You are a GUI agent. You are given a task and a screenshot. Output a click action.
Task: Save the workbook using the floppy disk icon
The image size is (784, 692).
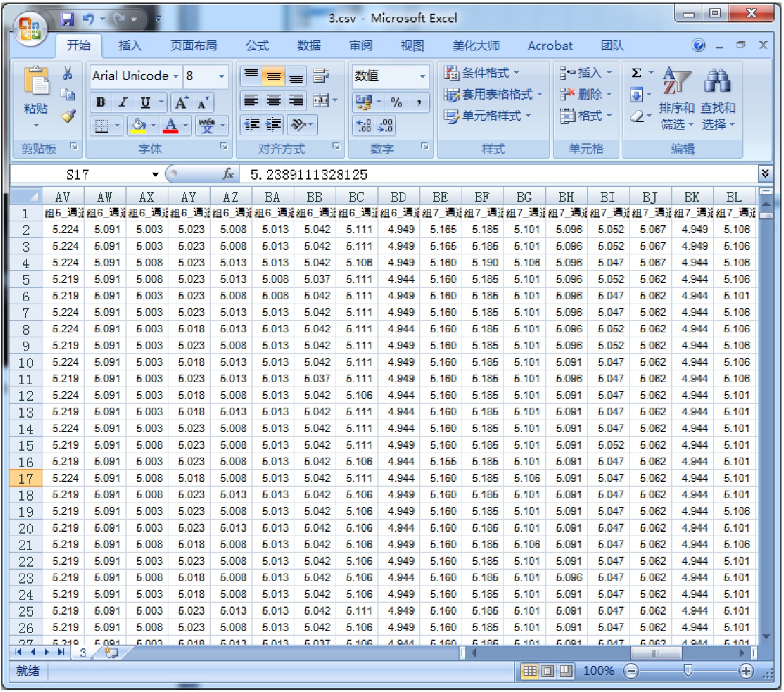click(x=67, y=19)
